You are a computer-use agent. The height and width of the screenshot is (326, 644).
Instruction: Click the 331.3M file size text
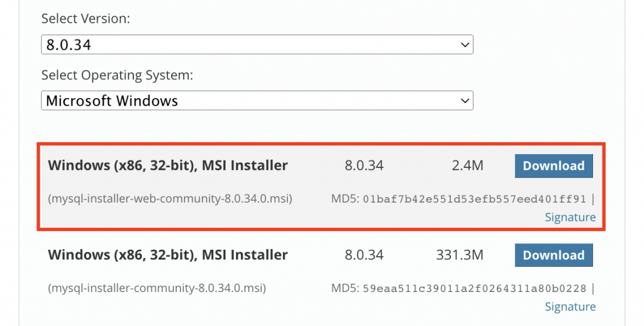[x=459, y=256]
